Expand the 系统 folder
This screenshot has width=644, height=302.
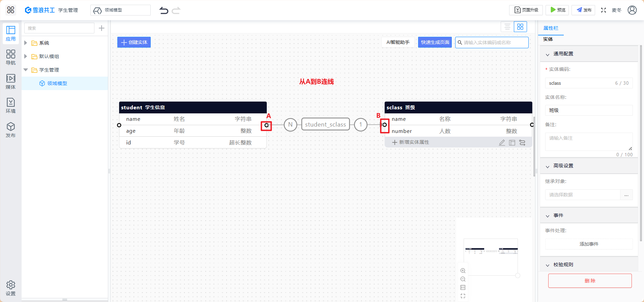point(26,43)
